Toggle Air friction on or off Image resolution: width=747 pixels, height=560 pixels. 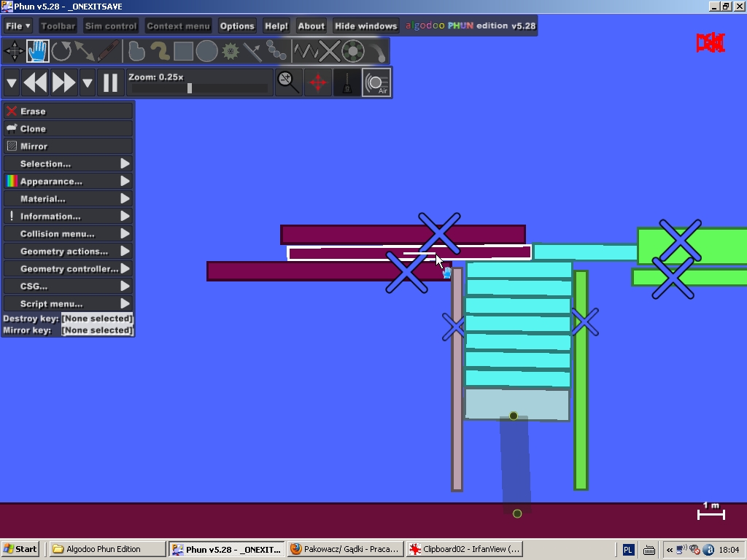click(x=376, y=82)
